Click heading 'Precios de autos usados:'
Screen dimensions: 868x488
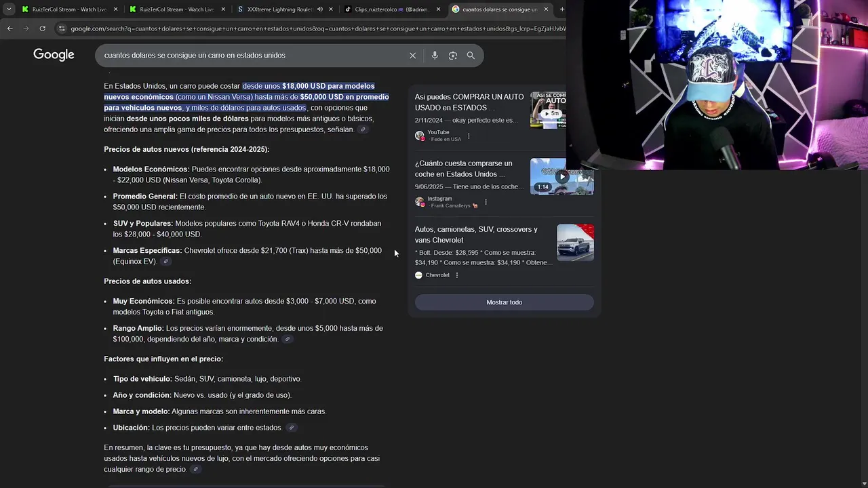[x=147, y=281]
